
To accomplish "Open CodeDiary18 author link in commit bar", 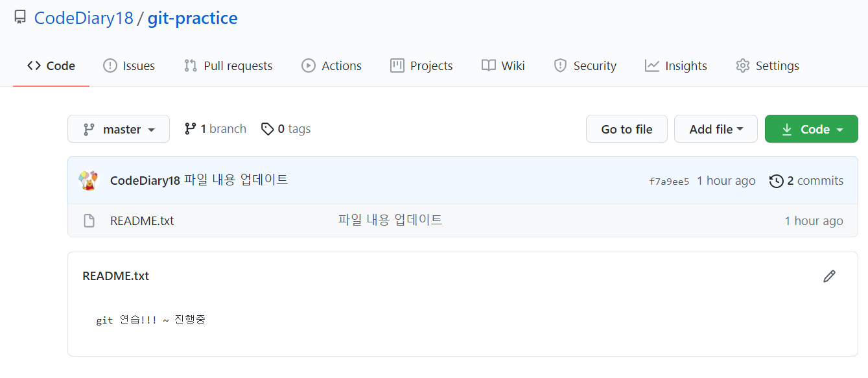I will click(x=145, y=180).
